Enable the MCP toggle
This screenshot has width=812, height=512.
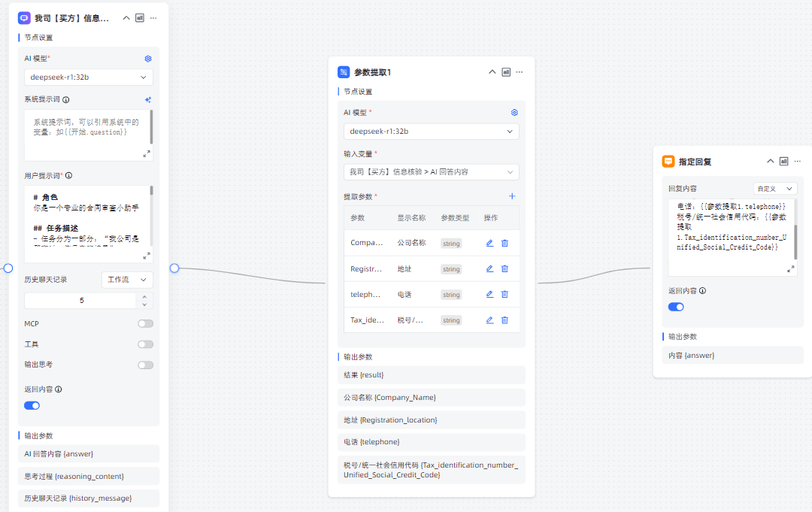click(145, 323)
